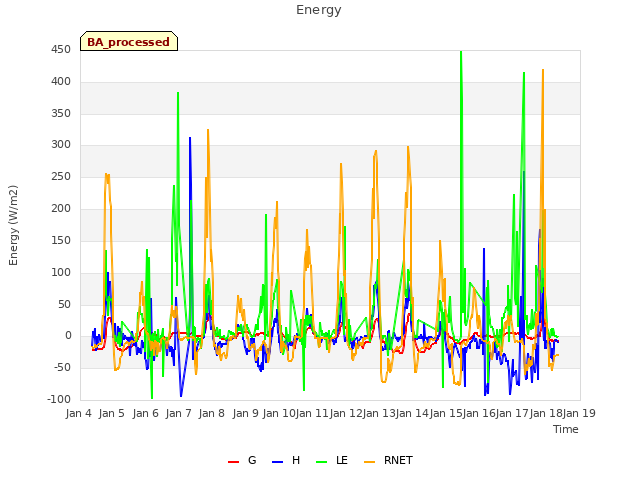Click the Jan 8 x-axis label
This screenshot has width=640, height=480.
tap(212, 413)
